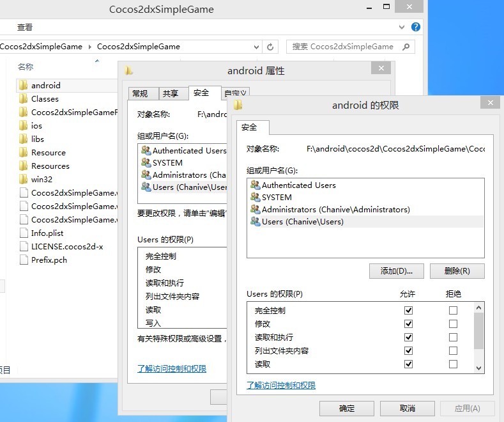The width and height of the screenshot is (504, 422).
Task: Click the Explorer help question mark icon
Action: coord(416,27)
